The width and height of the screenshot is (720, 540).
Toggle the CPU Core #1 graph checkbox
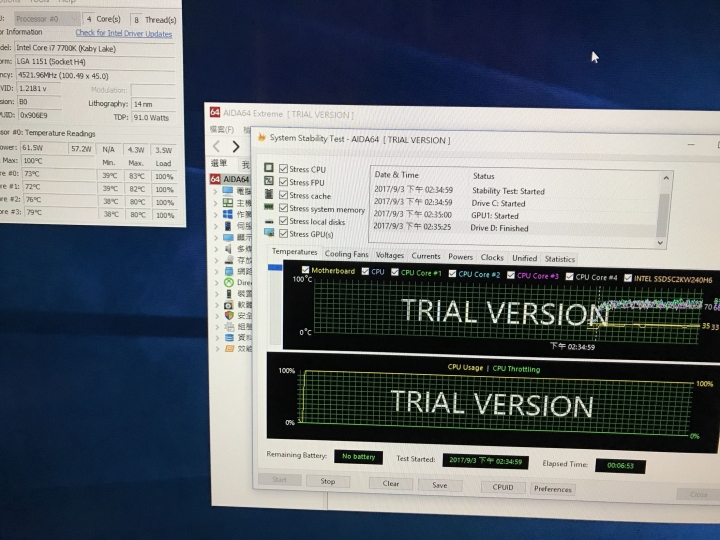[395, 272]
